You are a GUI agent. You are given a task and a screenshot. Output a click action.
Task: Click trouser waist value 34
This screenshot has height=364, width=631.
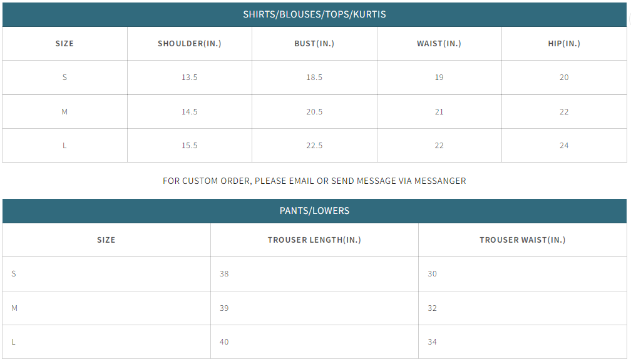[x=432, y=342]
